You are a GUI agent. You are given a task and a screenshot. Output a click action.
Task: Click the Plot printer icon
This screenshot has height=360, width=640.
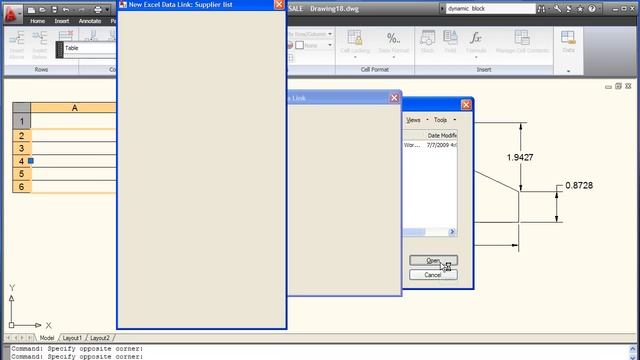tap(98, 10)
